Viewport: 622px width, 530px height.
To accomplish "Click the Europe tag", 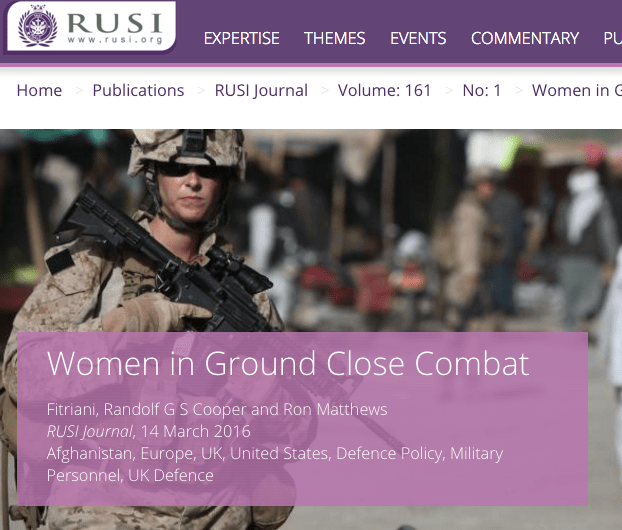I will pyautogui.click(x=167, y=453).
